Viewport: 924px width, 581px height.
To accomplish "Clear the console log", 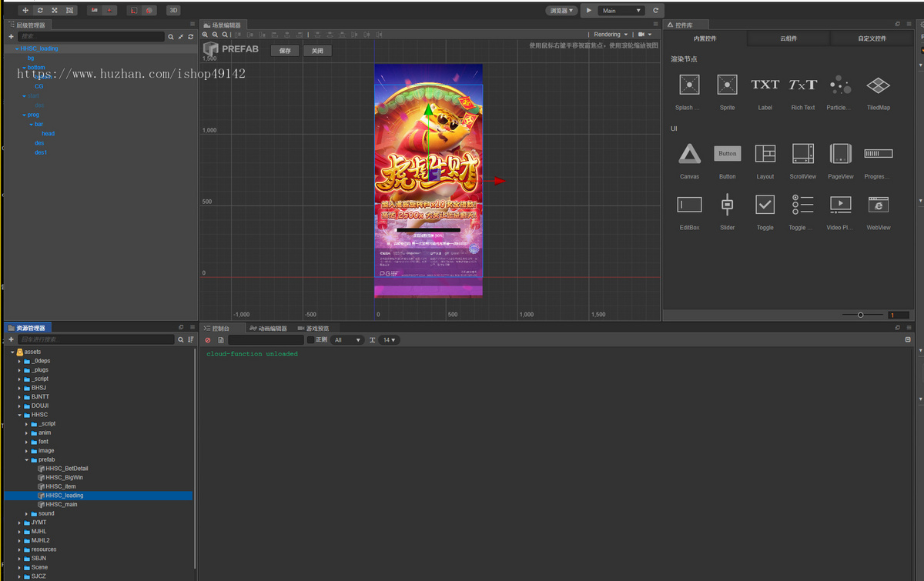I will [208, 340].
